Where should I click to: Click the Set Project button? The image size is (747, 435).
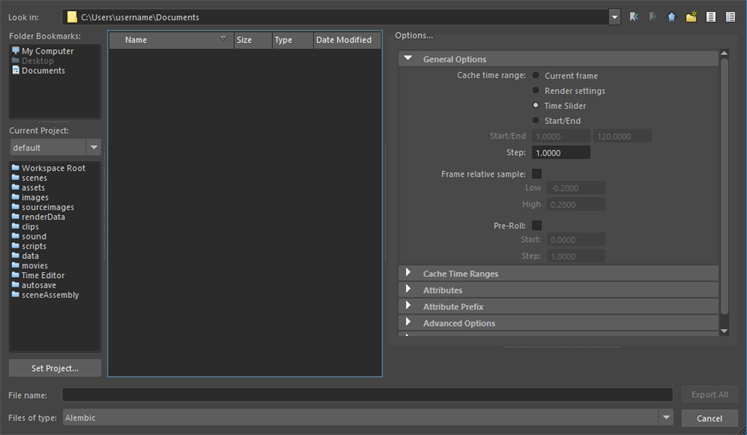(55, 368)
